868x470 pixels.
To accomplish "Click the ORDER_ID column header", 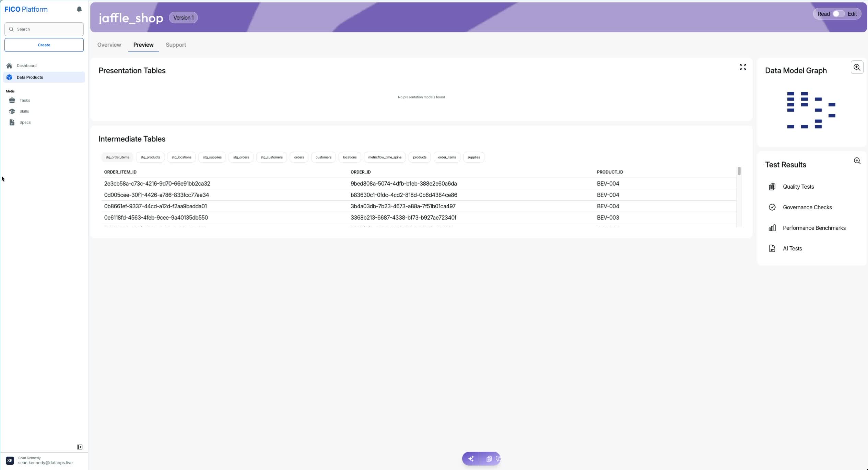I will pyautogui.click(x=360, y=172).
